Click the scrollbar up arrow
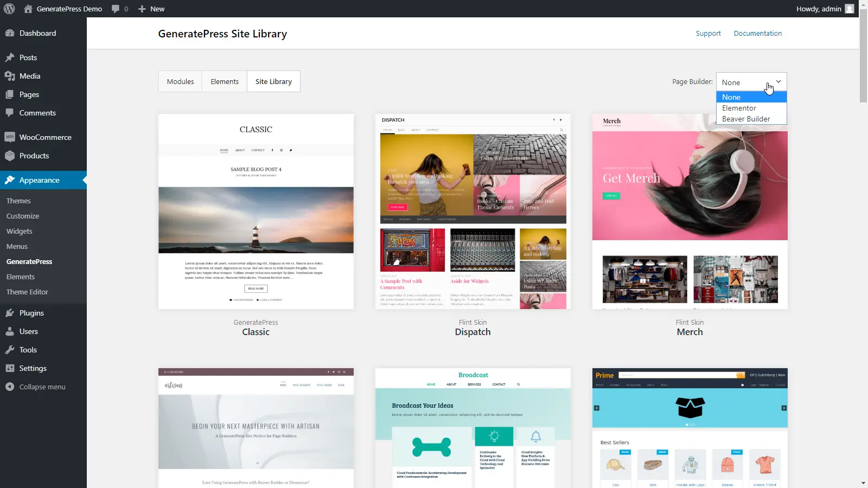The height and width of the screenshot is (488, 868). [x=864, y=4]
